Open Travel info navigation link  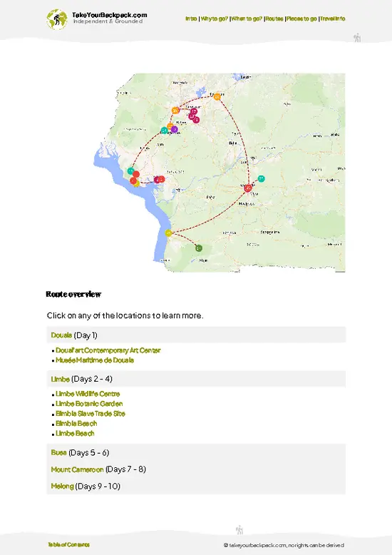coord(333,19)
